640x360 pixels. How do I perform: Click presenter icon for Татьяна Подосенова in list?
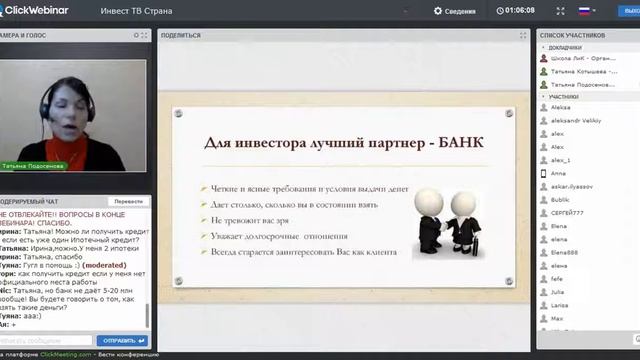coord(544,84)
